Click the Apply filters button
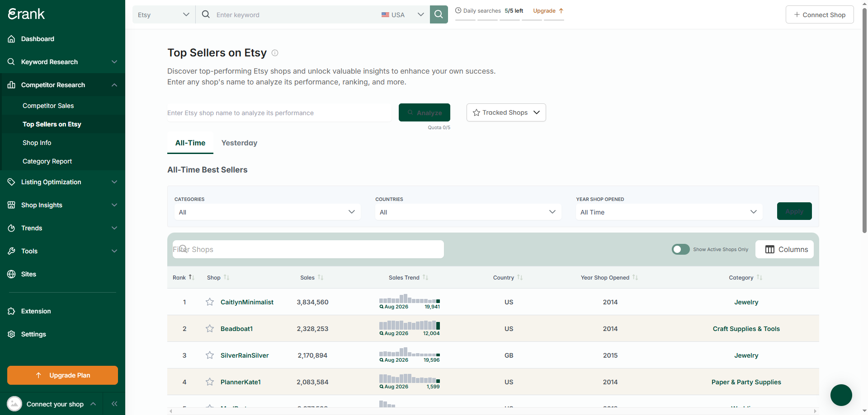 794,211
